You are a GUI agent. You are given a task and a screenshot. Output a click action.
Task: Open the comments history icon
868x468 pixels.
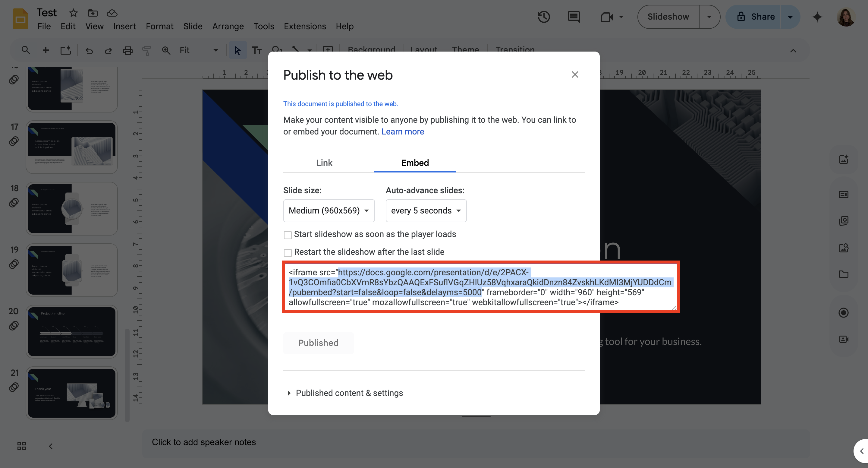tap(574, 17)
